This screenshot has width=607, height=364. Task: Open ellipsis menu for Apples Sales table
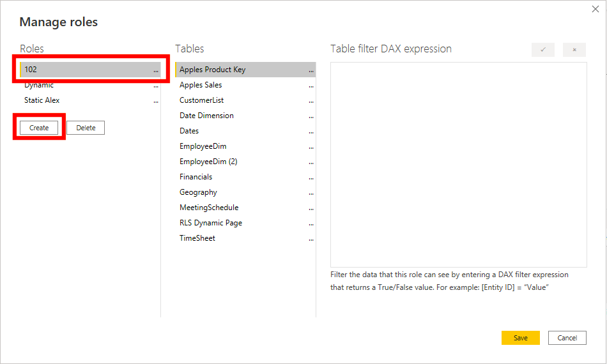click(x=311, y=86)
